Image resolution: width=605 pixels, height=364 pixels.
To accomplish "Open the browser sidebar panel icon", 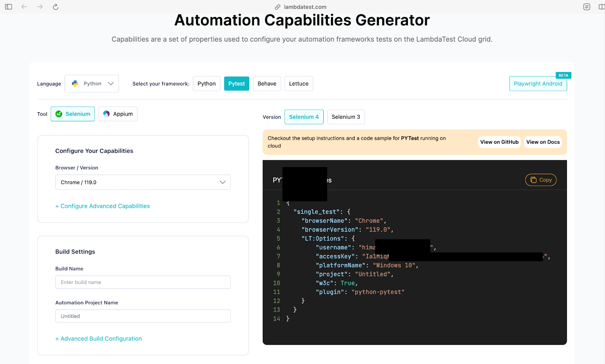I will 8,6.
